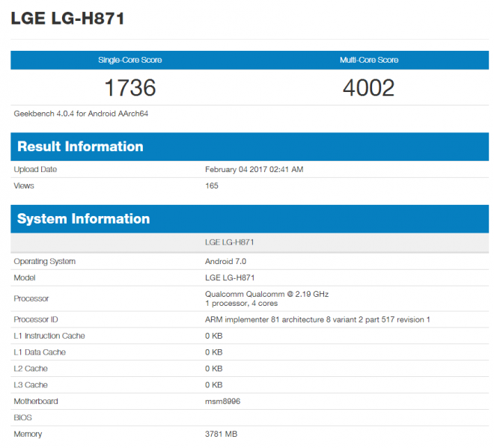Screen dimensions: 494x448
Task: Click the L1 Instruction Cache label
Action: click(49, 336)
